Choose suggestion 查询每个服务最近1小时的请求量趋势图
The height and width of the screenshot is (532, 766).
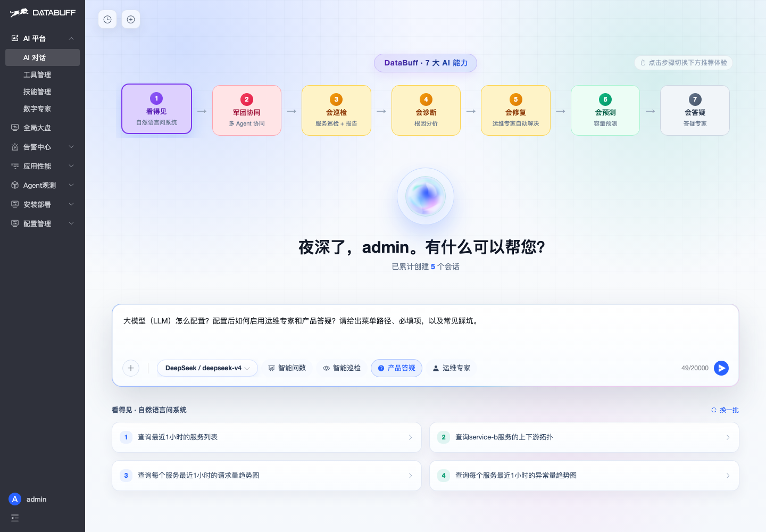267,476
